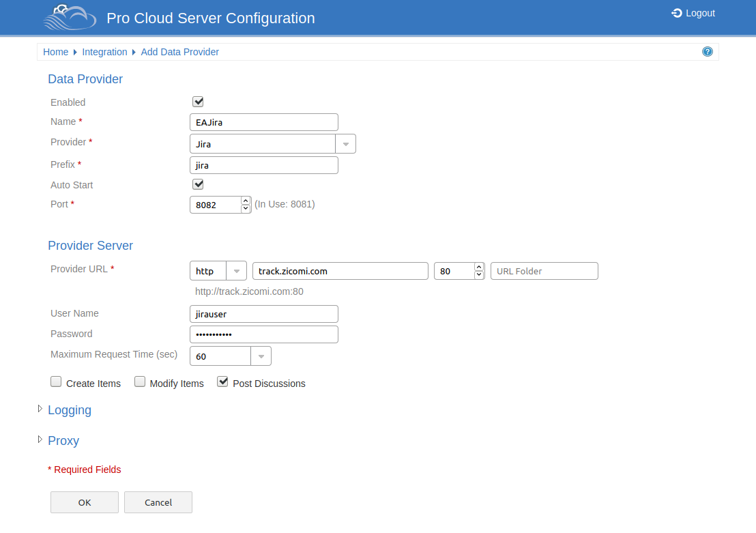The width and height of the screenshot is (756, 533).
Task: Decrease the Port value with down arrow
Action: pyautogui.click(x=246, y=208)
